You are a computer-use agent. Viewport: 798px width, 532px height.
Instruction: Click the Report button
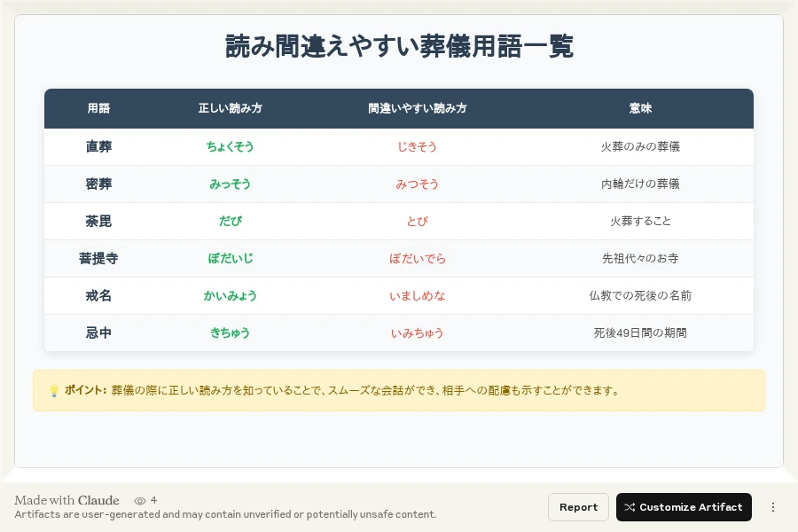coord(578,507)
